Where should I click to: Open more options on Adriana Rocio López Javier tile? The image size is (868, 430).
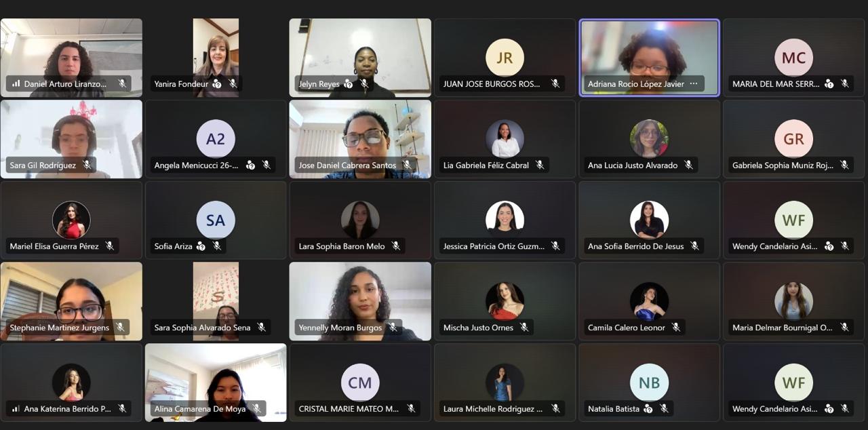pyautogui.click(x=694, y=84)
